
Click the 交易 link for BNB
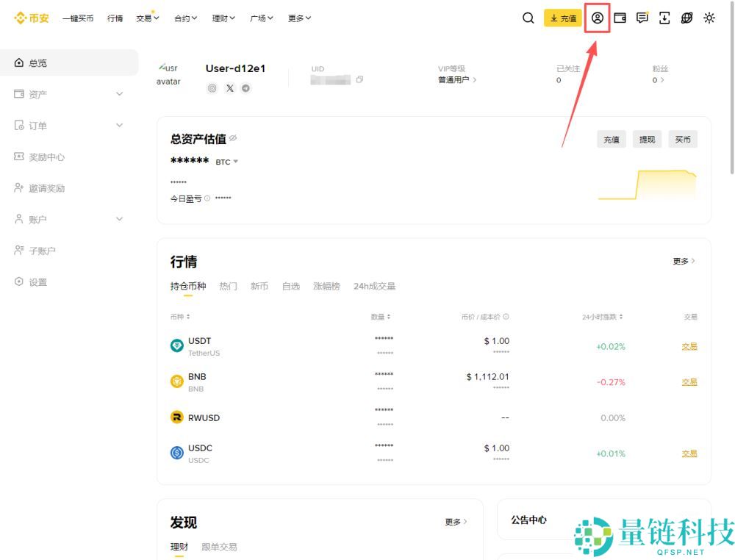(x=689, y=382)
